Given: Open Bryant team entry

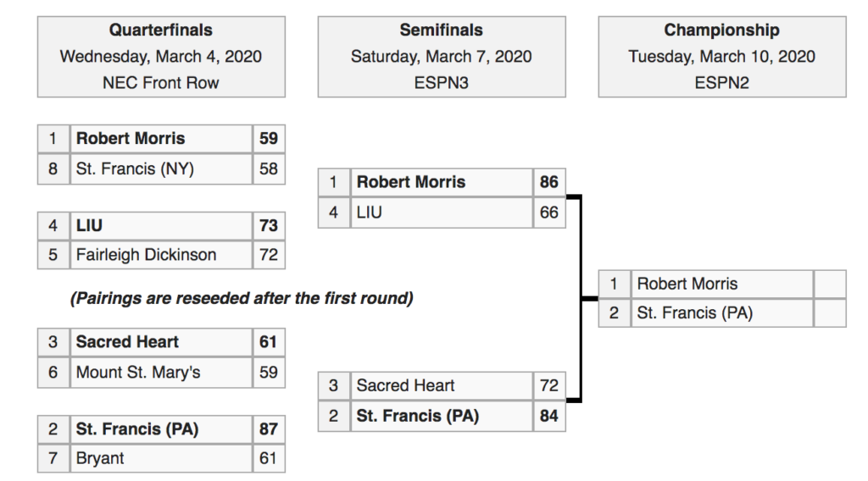Looking at the screenshot, I should (161, 458).
